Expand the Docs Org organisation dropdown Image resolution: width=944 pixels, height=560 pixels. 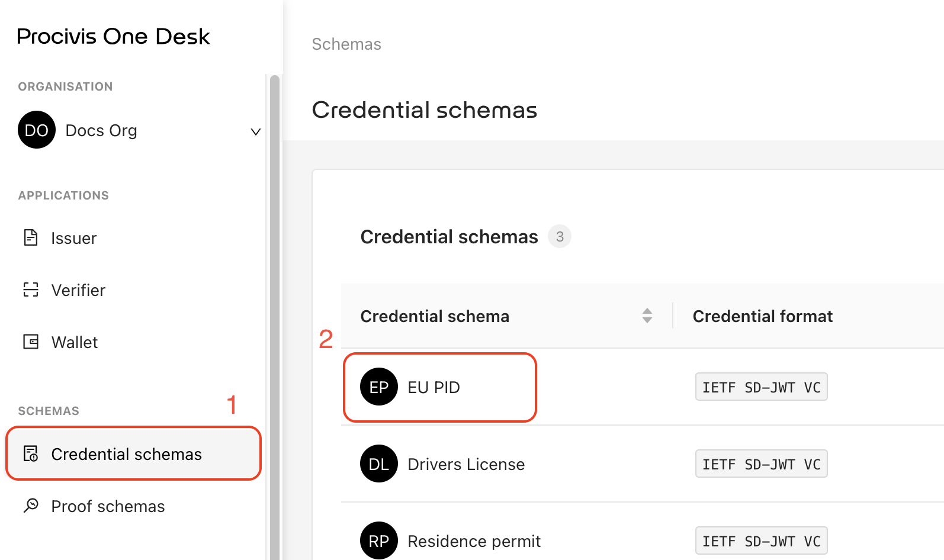(255, 131)
